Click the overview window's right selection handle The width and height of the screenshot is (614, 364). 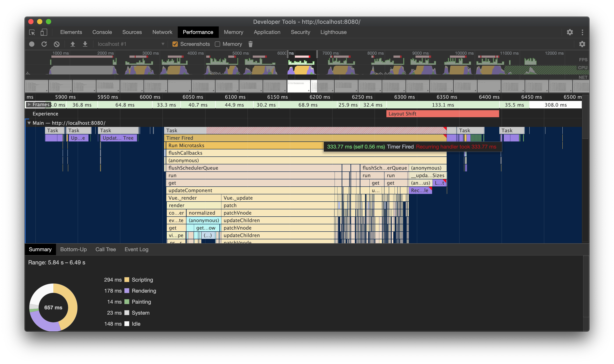[x=317, y=54]
